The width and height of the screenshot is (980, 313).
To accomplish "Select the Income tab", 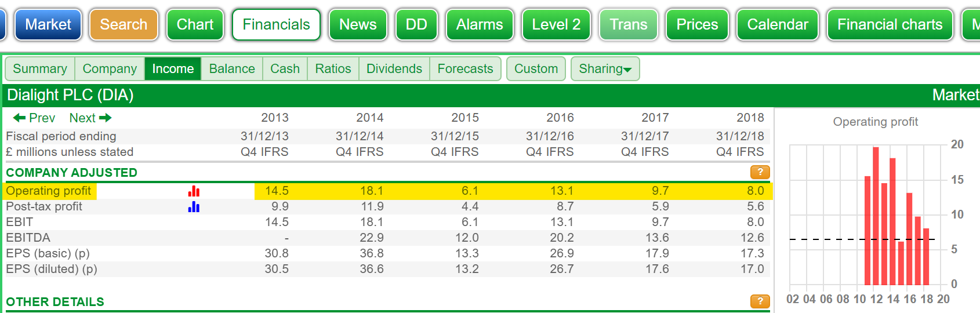I will [173, 68].
